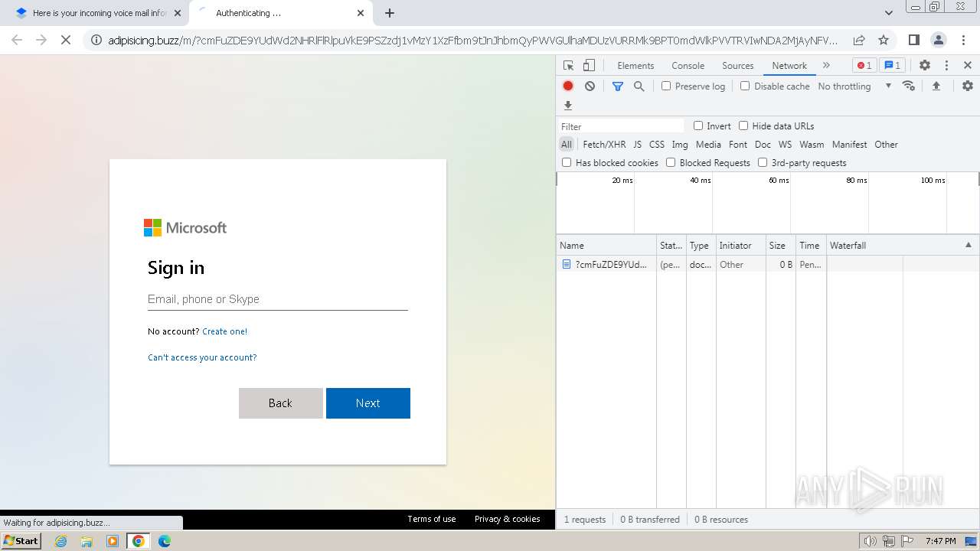
Task: Stop recording network log
Action: 568,86
